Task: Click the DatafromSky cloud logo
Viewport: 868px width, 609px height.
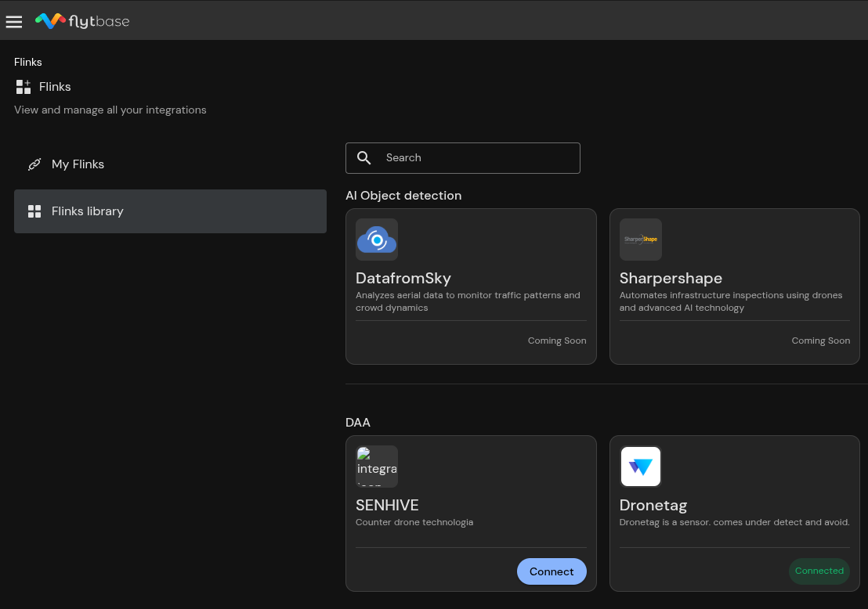Action: coord(377,240)
